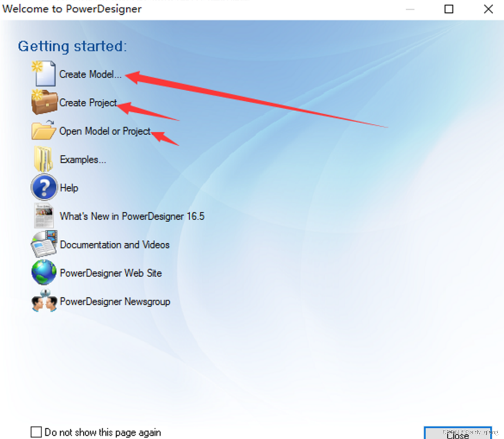Open the Examples... link
The height and width of the screenshot is (439, 504).
[83, 160]
